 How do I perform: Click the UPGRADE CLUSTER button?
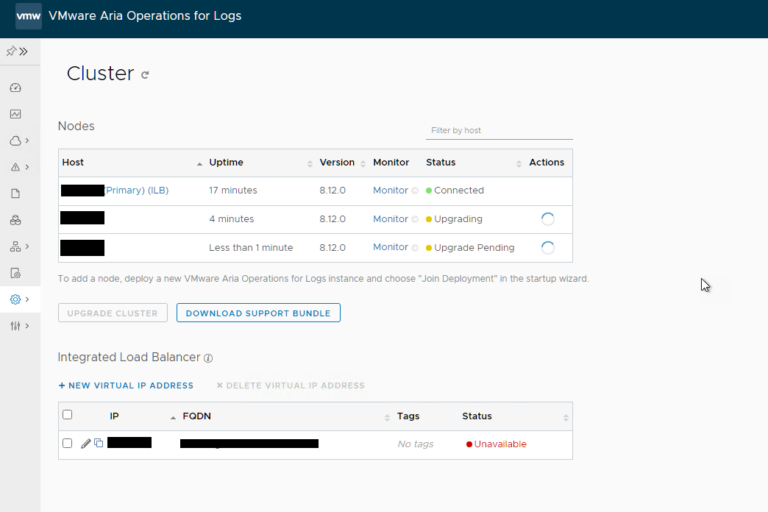[113, 313]
